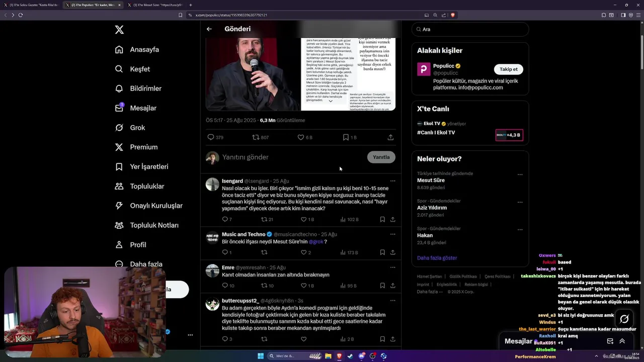The width and height of the screenshot is (644, 362).
Task: Click the back arrow beside Gönderi
Action: coord(209,29)
